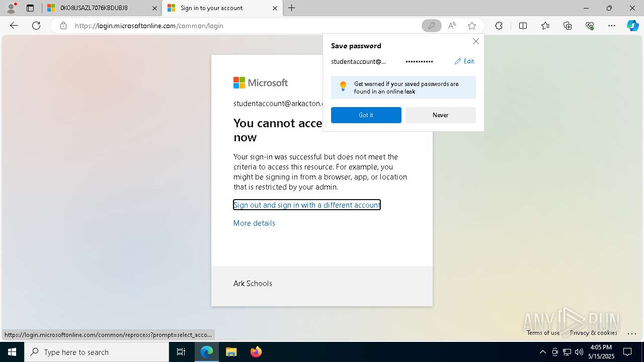This screenshot has height=362, width=644.
Task: Launch Firefox from the taskbar
Action: (x=256, y=352)
